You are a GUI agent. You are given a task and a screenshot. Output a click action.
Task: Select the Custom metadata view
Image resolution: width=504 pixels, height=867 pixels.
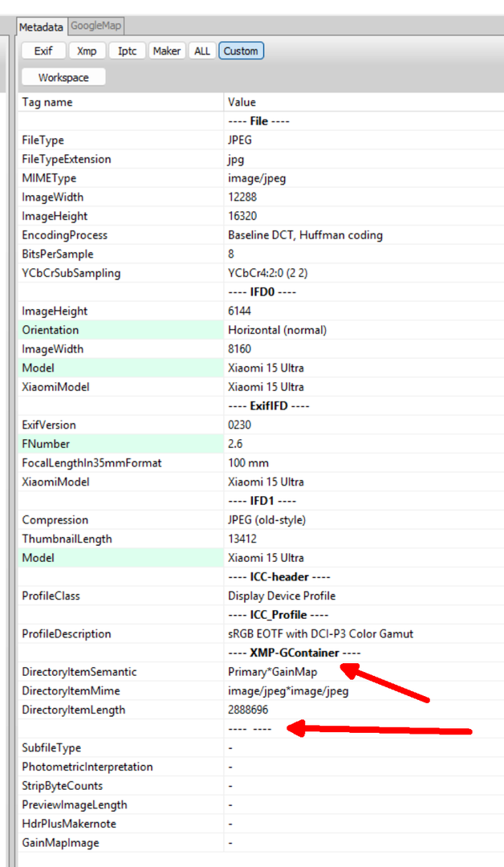click(241, 51)
